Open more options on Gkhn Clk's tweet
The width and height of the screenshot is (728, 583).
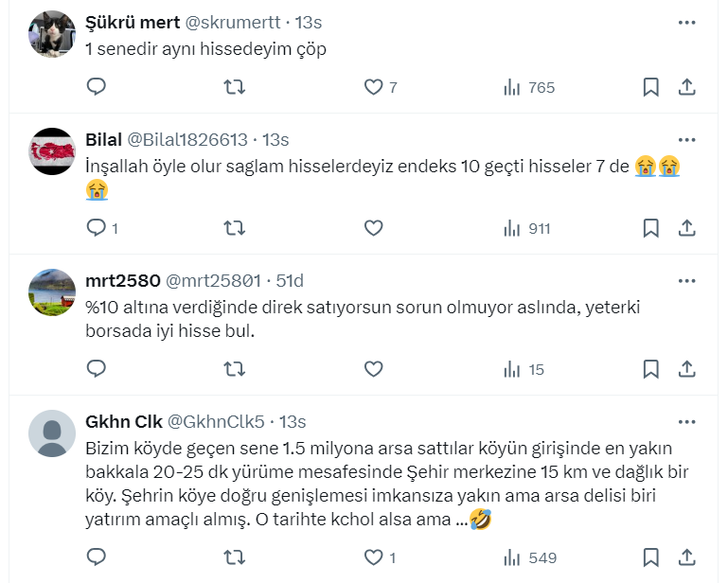coord(688,421)
